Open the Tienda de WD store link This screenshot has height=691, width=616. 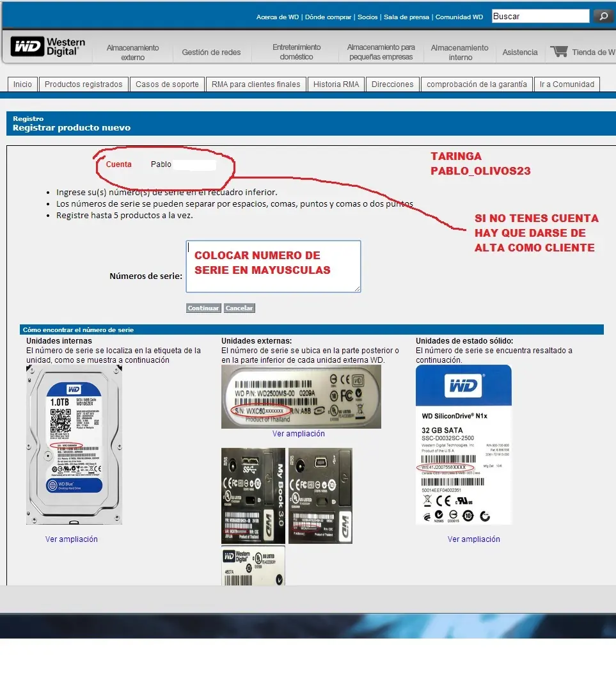click(x=593, y=52)
